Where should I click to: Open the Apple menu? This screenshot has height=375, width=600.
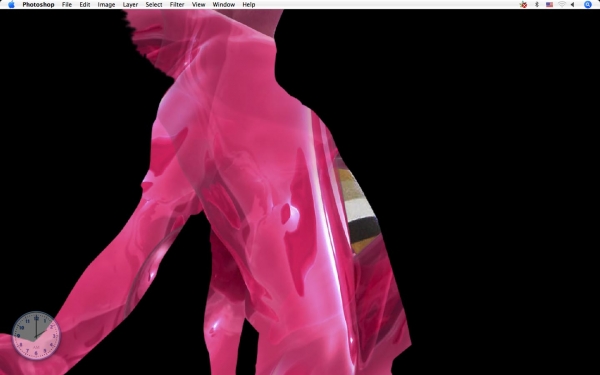(11, 5)
